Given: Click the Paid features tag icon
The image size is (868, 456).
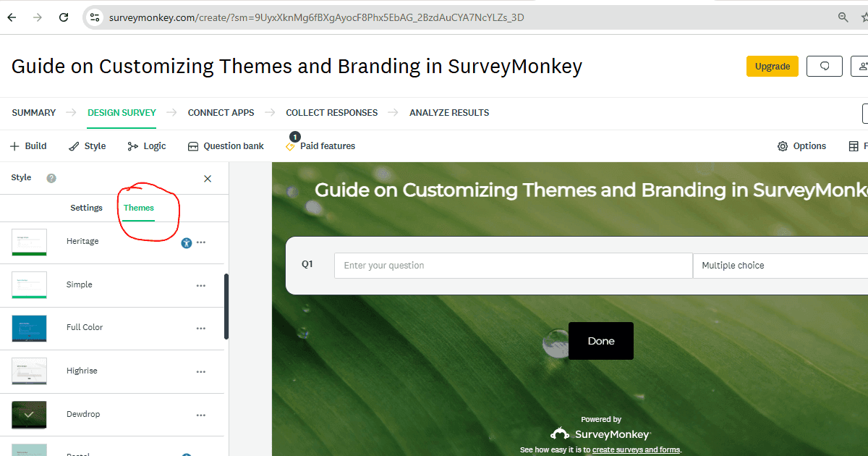Looking at the screenshot, I should [x=291, y=146].
